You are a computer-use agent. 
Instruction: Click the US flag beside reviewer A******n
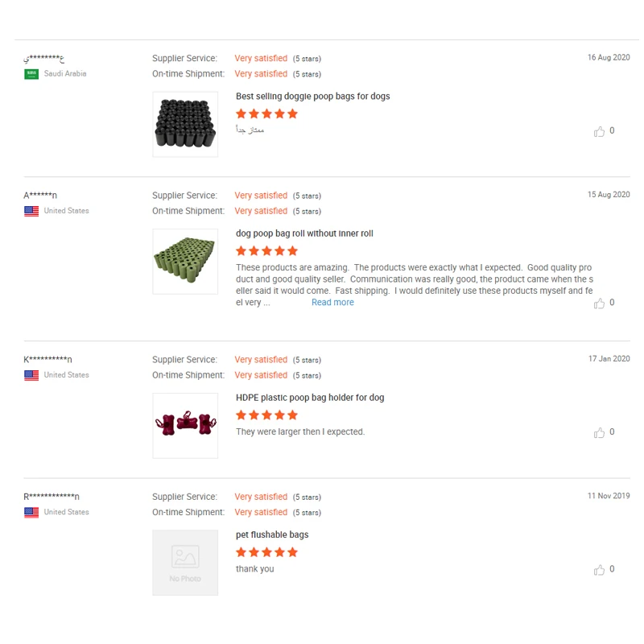pos(31,211)
